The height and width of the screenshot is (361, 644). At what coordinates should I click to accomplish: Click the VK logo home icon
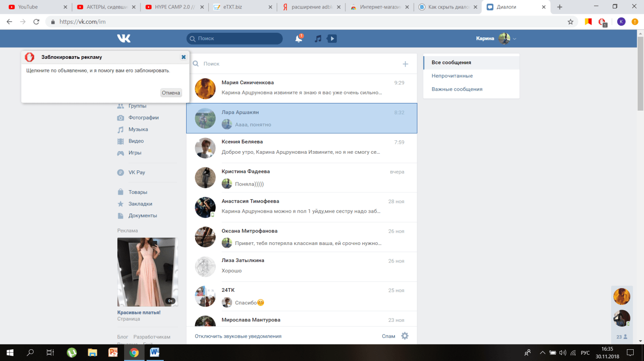124,39
